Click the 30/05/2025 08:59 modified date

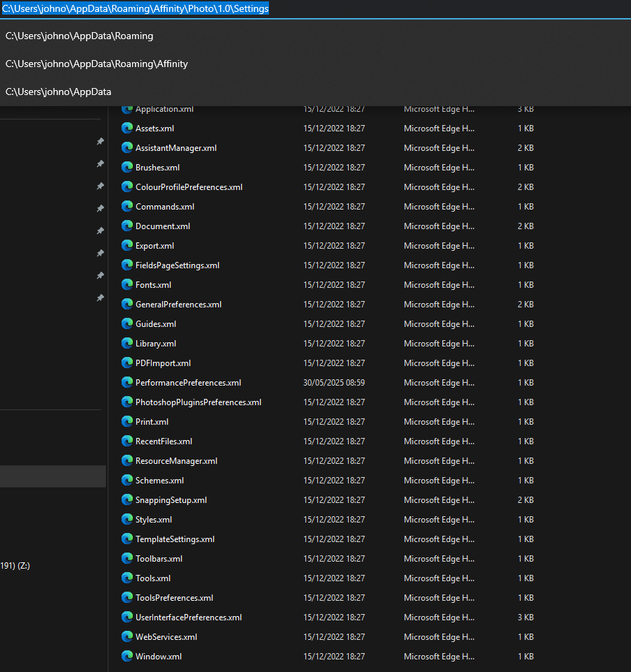click(334, 383)
